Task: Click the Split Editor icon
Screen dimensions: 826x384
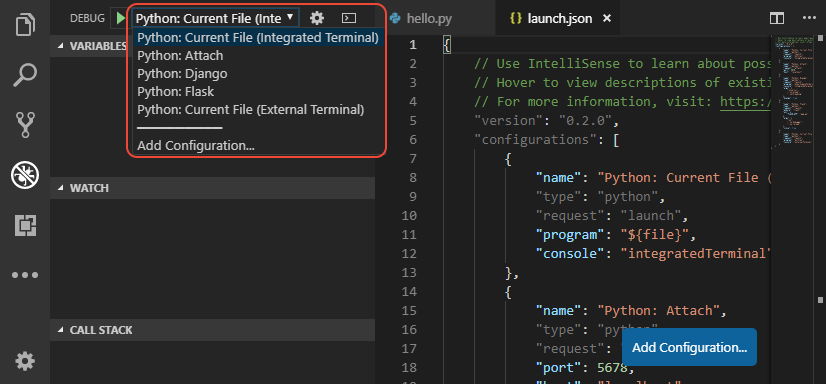Action: coord(776,18)
